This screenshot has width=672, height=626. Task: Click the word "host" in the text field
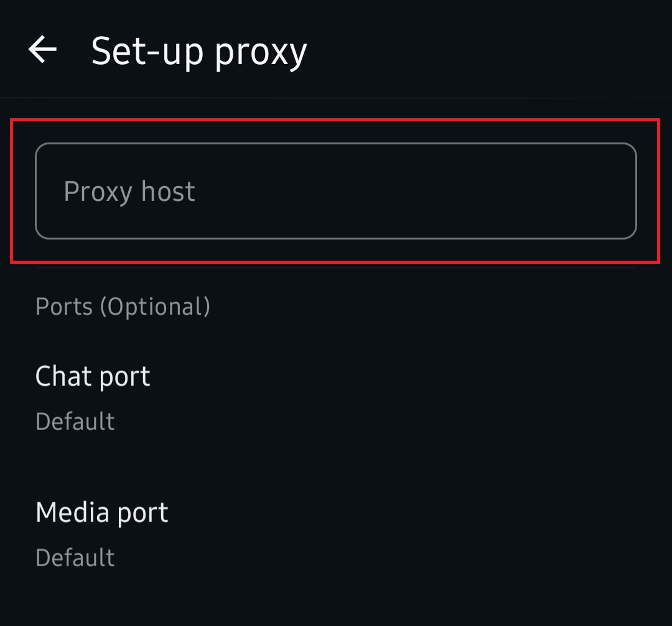pos(168,191)
